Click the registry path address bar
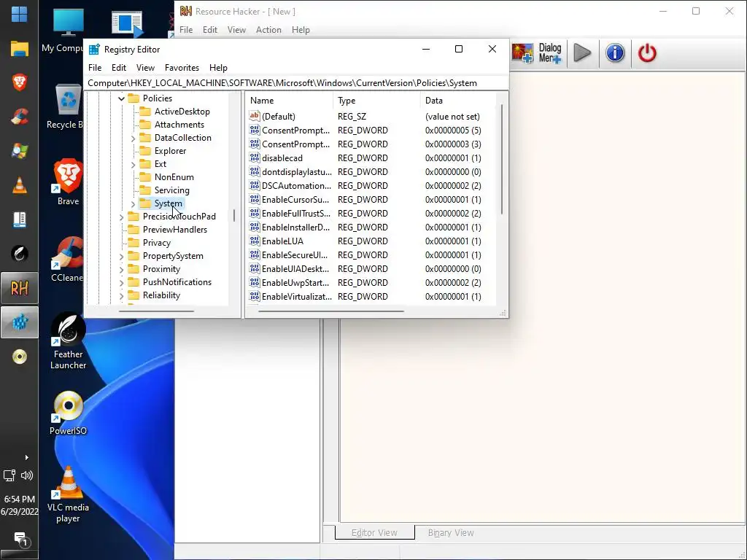 coord(296,83)
